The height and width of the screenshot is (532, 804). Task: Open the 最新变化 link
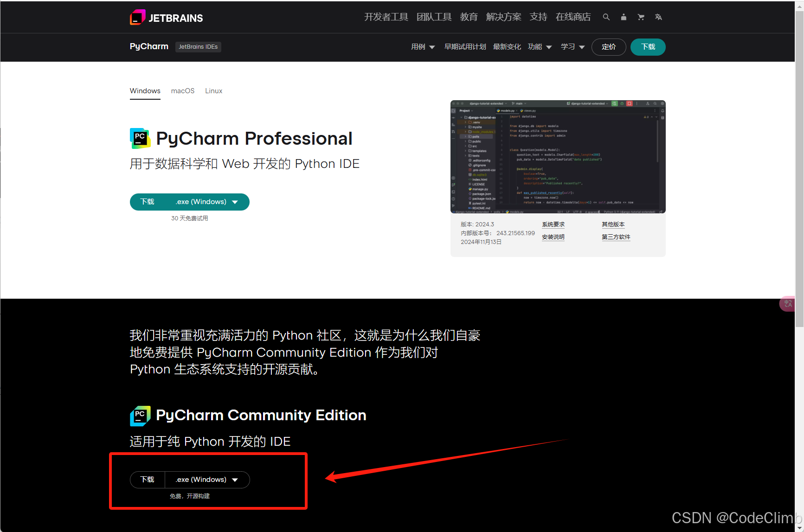[507, 47]
